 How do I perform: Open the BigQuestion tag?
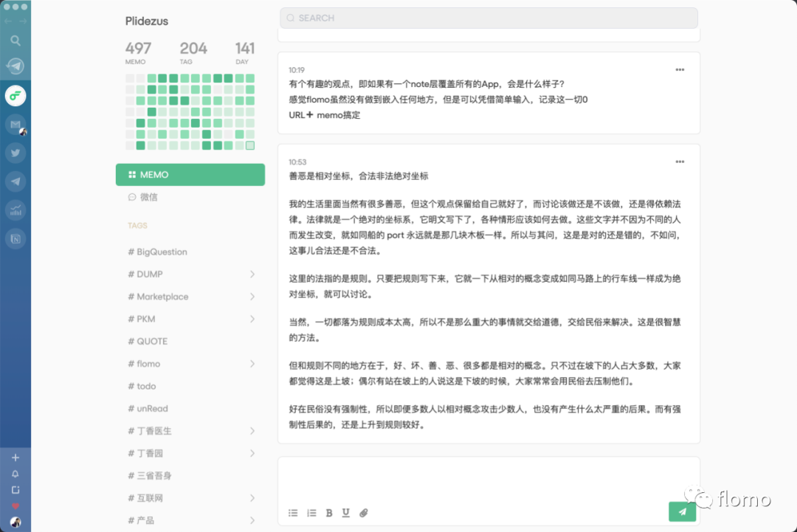[x=158, y=252]
